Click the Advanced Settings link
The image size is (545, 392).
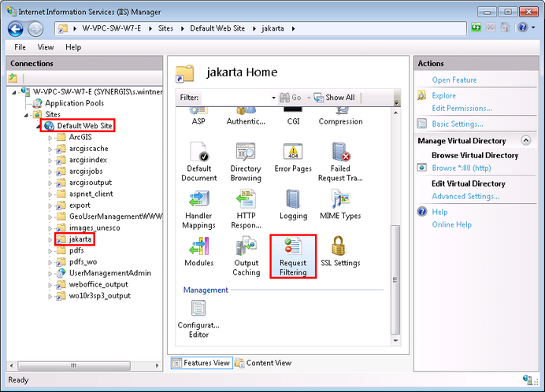coord(465,196)
